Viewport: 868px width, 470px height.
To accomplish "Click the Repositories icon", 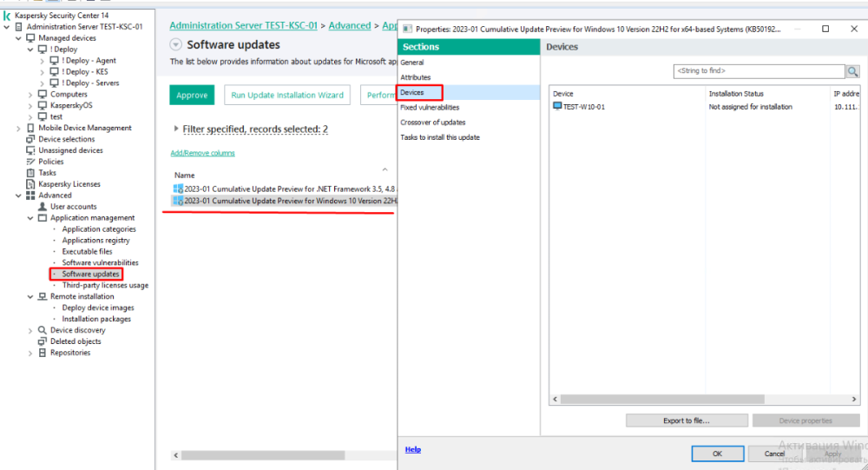I will click(42, 353).
